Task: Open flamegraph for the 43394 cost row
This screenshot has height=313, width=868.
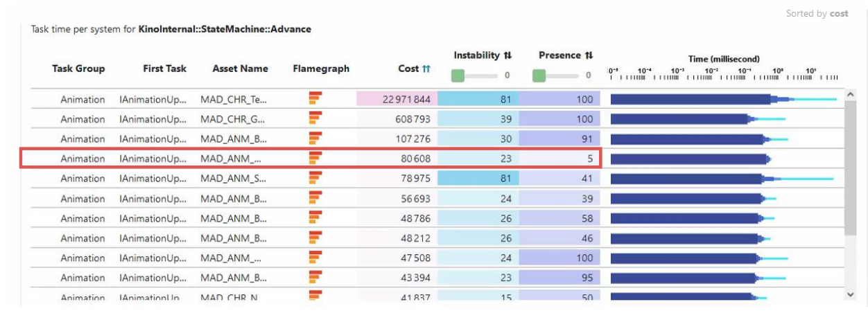Action: click(x=315, y=278)
